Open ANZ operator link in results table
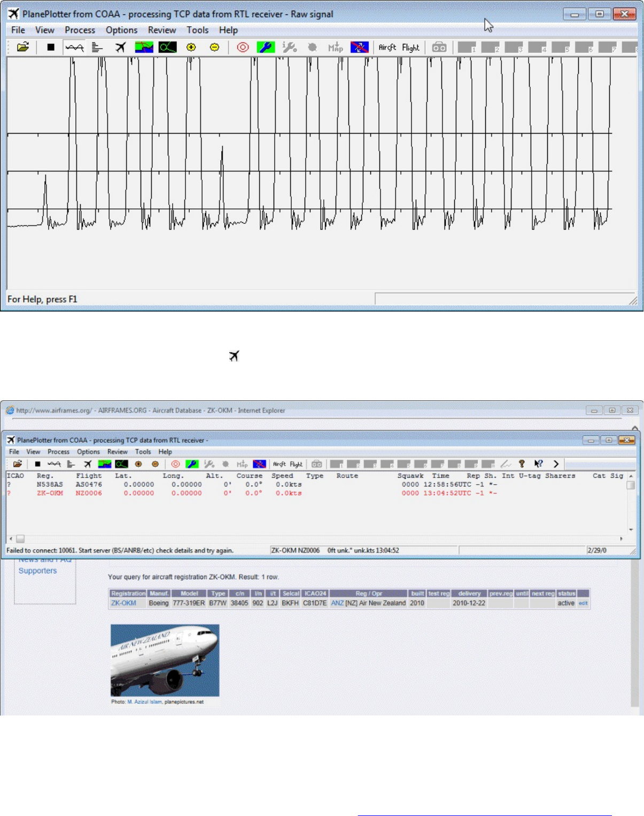 point(337,603)
